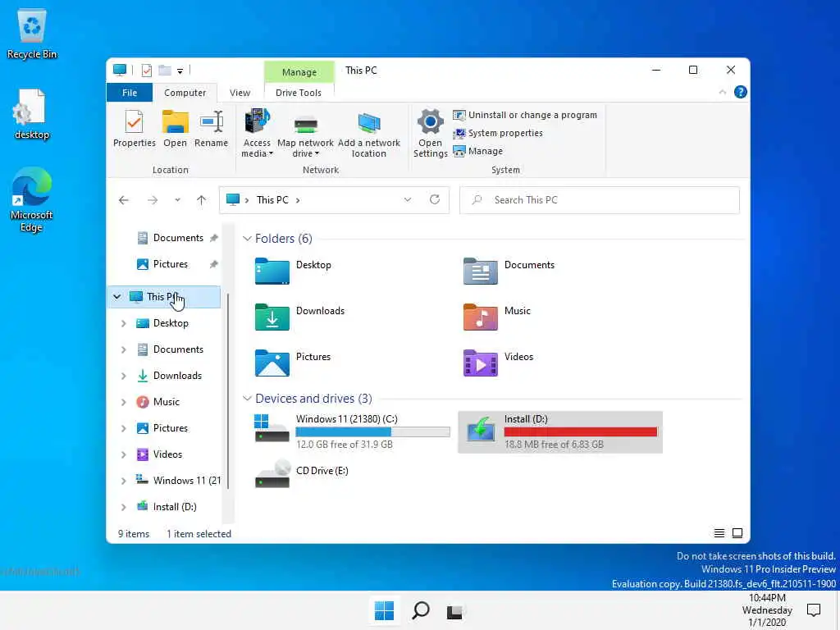
Task: Open the address bar history dropdown
Action: pos(408,200)
